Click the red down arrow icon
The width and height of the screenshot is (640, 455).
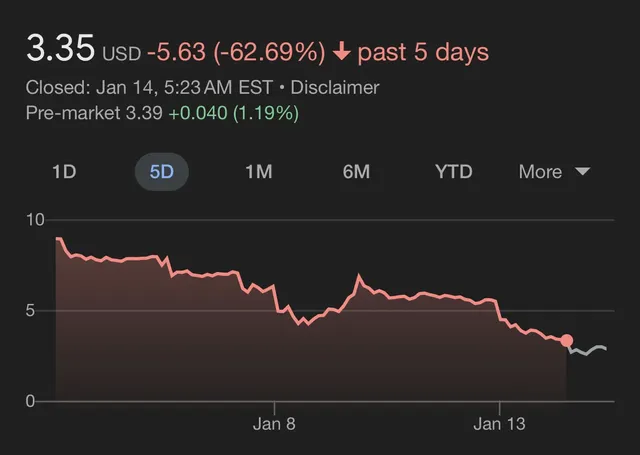(x=342, y=51)
